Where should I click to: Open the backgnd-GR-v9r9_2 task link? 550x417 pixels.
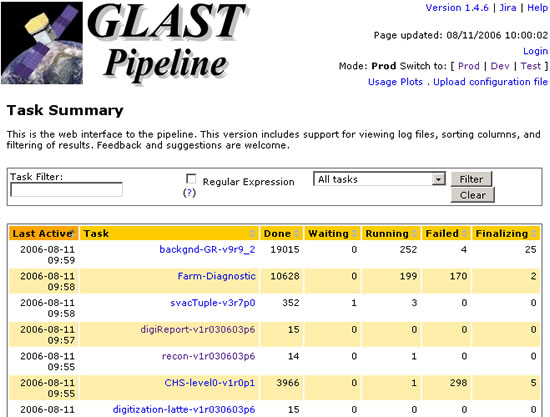click(207, 250)
